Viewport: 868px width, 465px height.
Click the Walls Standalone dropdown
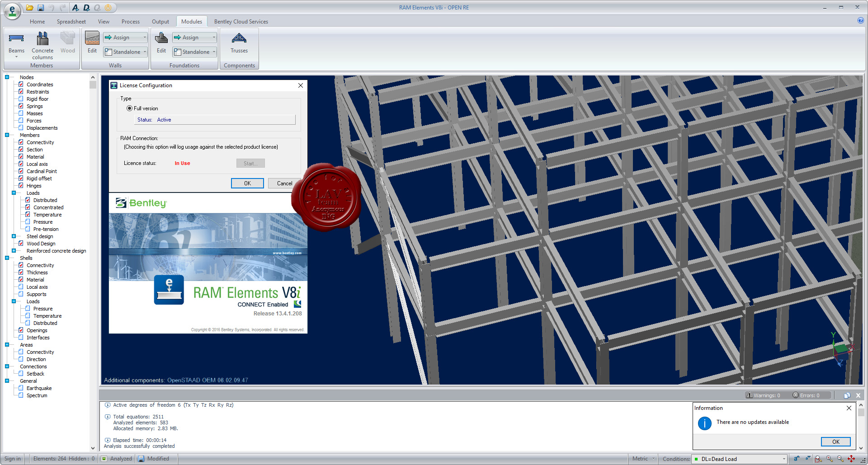pos(125,52)
